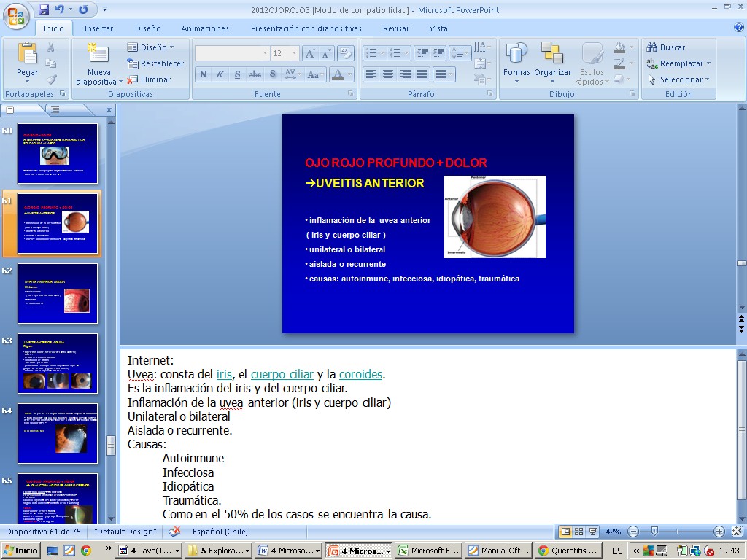
Task: Switch to slide sorter view
Action: click(578, 532)
